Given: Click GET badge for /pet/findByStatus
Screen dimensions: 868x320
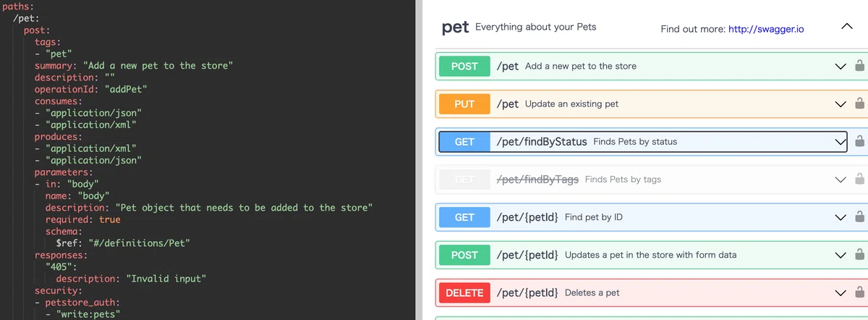Looking at the screenshot, I should click(x=464, y=141).
